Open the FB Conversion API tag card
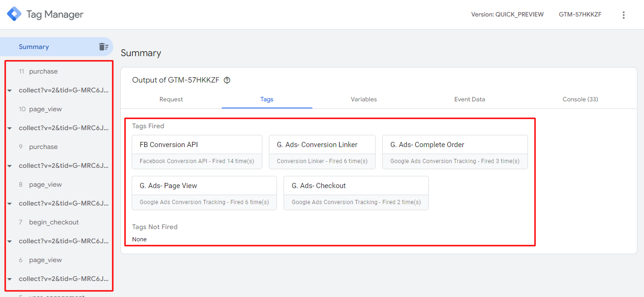The width and height of the screenshot is (644, 297). tap(197, 152)
